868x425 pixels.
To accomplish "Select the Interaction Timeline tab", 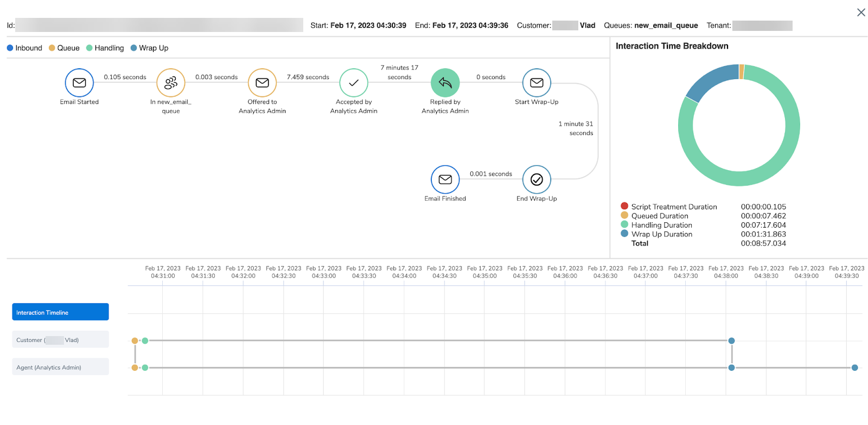I will coord(60,312).
